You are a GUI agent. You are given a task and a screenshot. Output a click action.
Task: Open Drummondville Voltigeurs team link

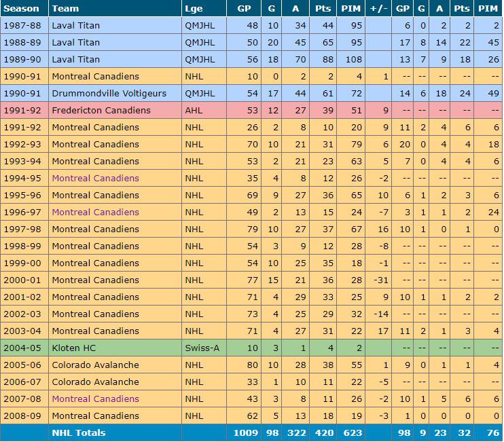pos(109,93)
